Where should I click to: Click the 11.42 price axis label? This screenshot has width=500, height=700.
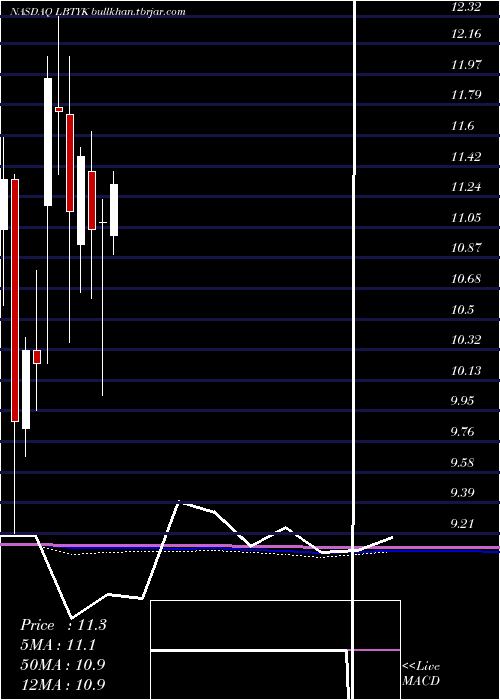pyautogui.click(x=466, y=156)
